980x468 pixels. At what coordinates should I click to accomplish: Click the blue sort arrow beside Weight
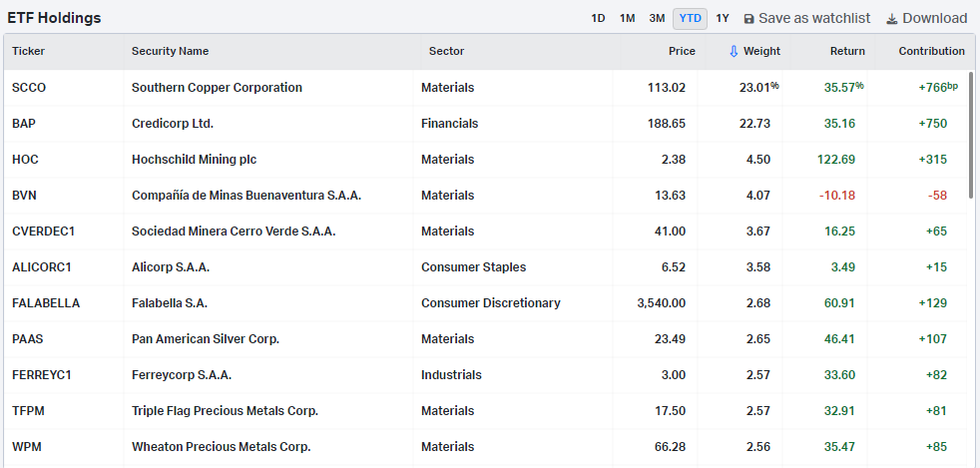pyautogui.click(x=734, y=51)
